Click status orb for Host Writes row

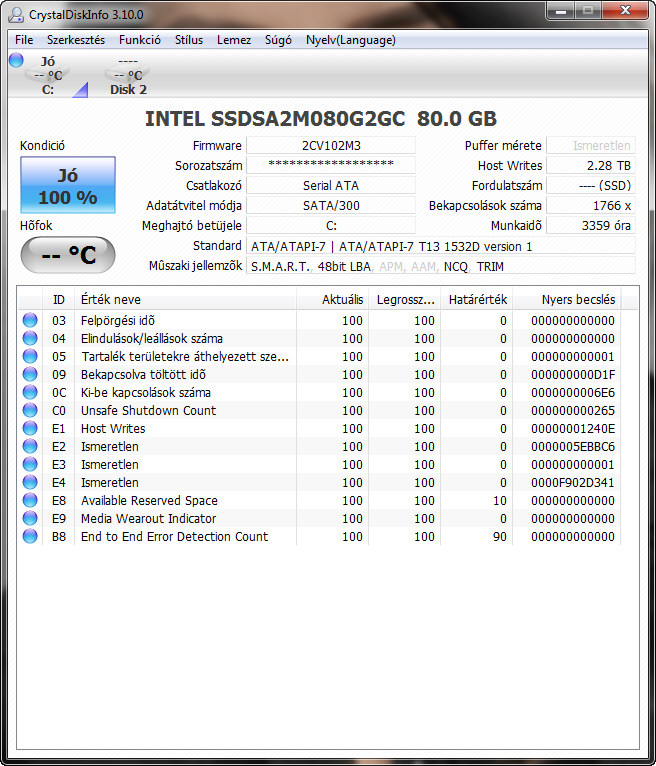click(30, 428)
